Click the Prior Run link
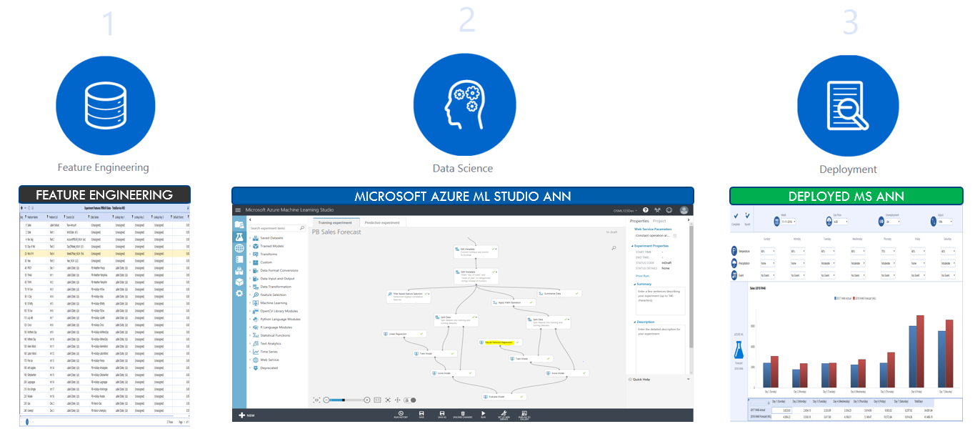 coord(642,275)
